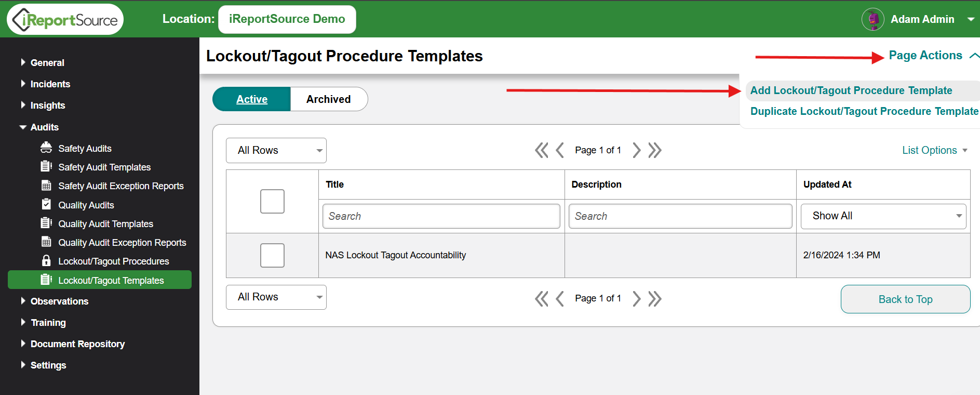Image resolution: width=980 pixels, height=395 pixels.
Task: Go to last page using bottom pagination
Action: [655, 299]
